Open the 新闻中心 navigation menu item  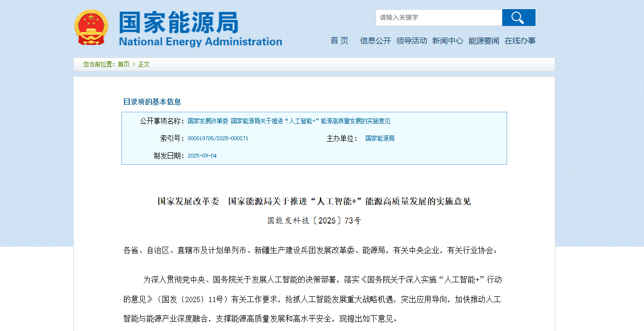click(x=448, y=41)
